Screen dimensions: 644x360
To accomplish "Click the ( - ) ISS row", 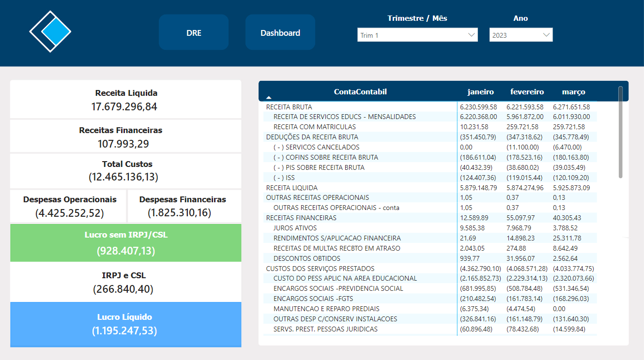I will pos(430,178).
